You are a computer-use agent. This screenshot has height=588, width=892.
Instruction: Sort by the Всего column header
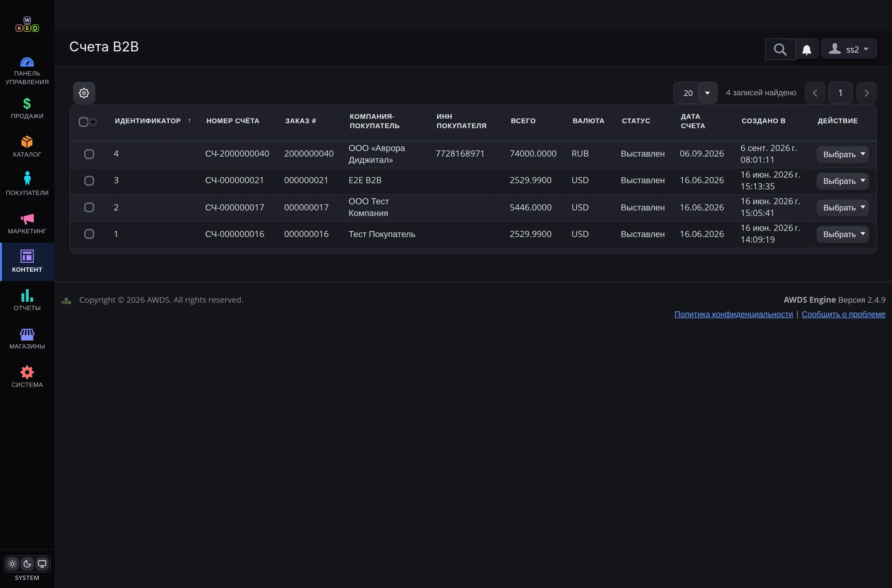(x=523, y=121)
